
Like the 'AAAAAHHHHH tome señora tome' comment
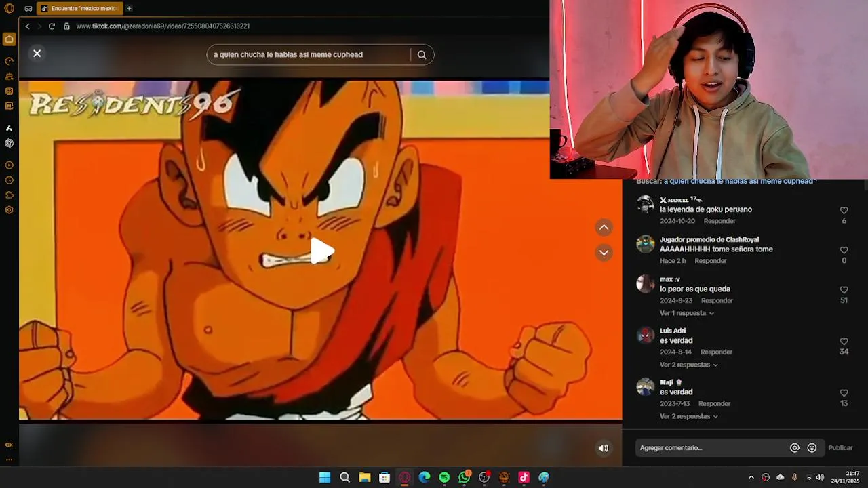click(844, 250)
